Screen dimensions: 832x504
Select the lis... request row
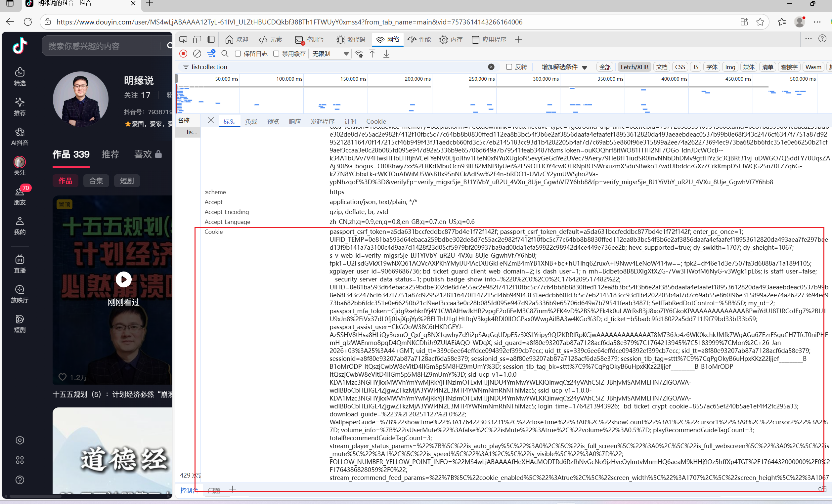click(x=188, y=132)
